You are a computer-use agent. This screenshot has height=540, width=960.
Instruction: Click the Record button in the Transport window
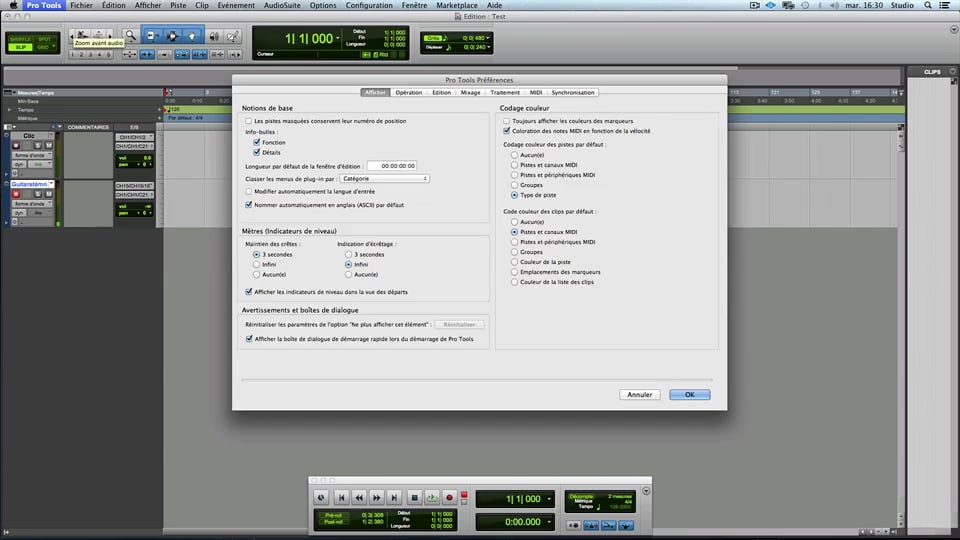pyautogui.click(x=449, y=498)
